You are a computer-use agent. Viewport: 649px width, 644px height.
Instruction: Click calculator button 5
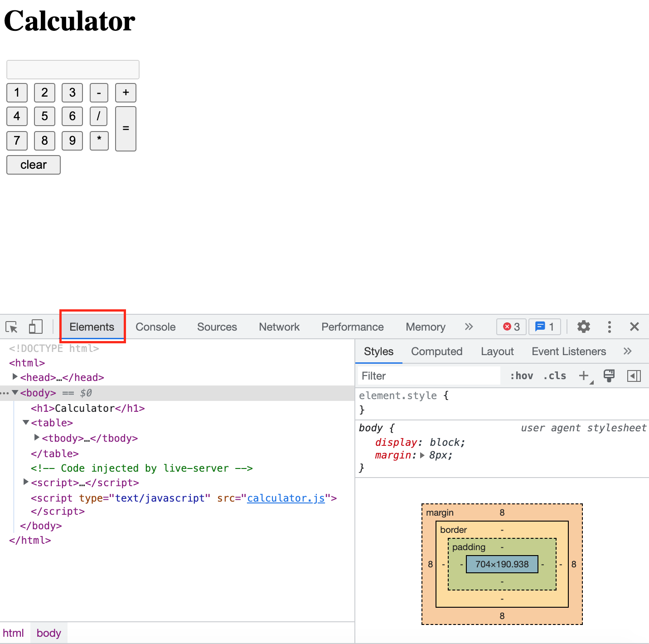tap(44, 116)
